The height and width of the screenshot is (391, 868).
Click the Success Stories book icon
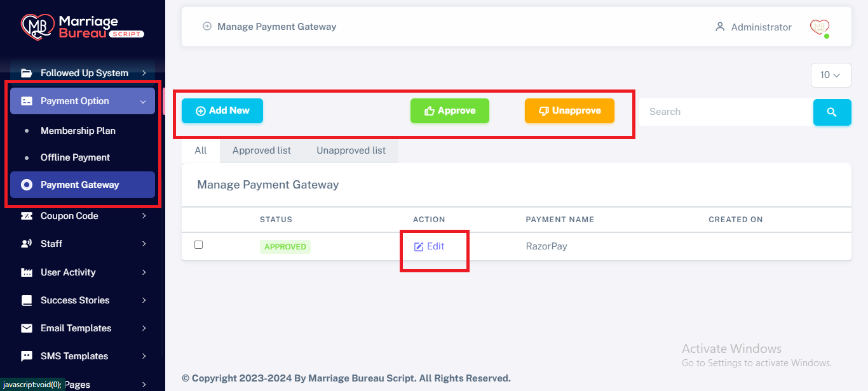(x=27, y=300)
